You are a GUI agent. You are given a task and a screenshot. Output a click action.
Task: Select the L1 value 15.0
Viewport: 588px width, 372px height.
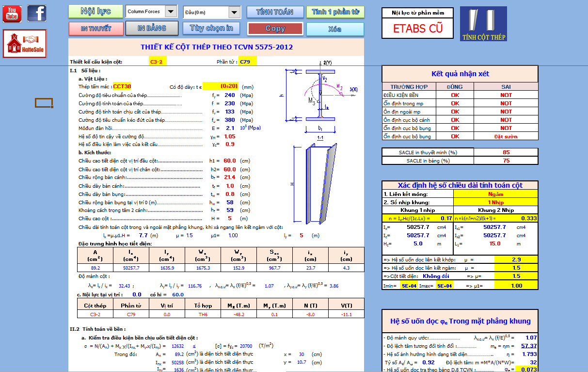495,243
